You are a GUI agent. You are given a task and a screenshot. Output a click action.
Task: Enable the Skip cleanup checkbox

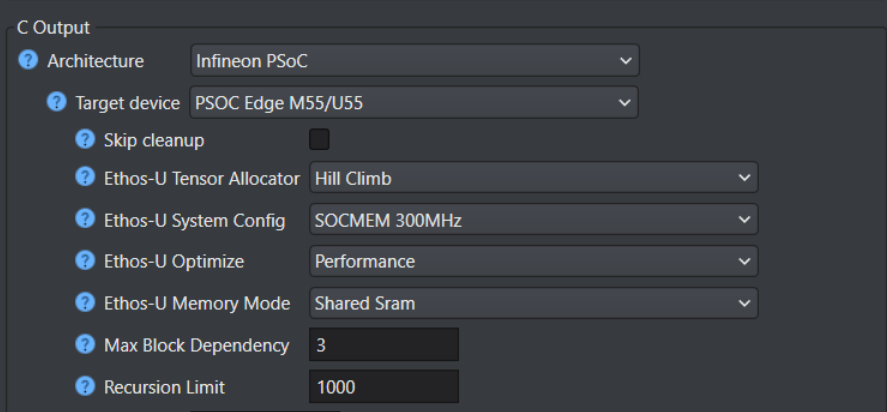(320, 140)
